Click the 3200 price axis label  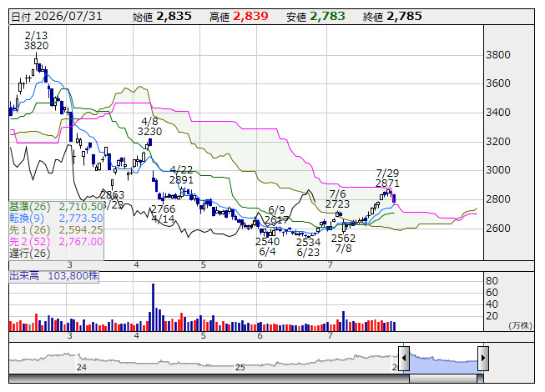pos(498,142)
